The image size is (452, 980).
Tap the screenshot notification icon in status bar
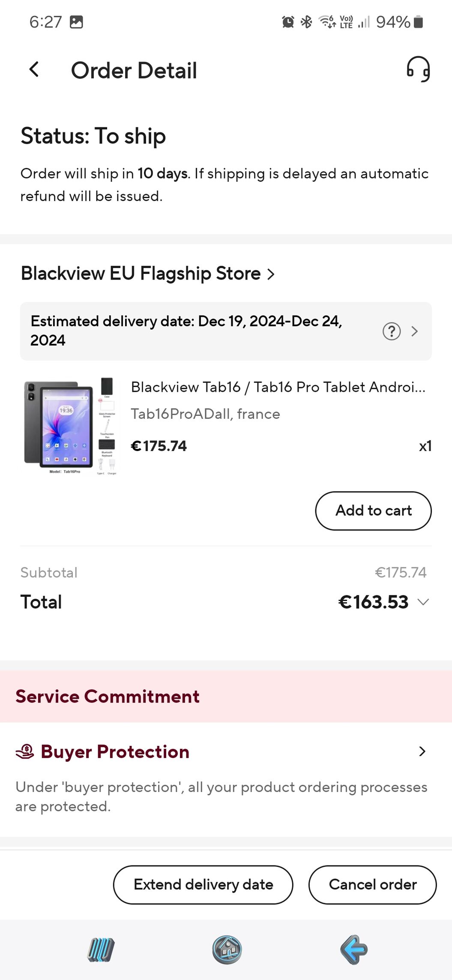click(76, 22)
